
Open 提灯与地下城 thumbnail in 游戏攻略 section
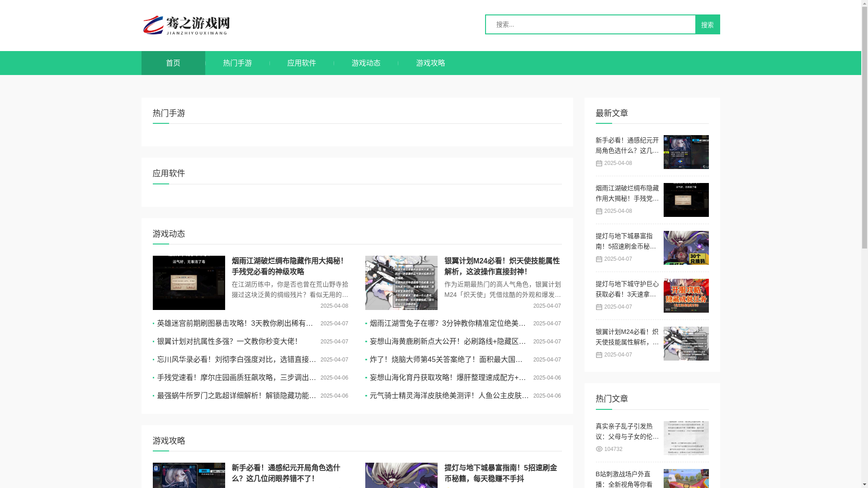tap(401, 475)
